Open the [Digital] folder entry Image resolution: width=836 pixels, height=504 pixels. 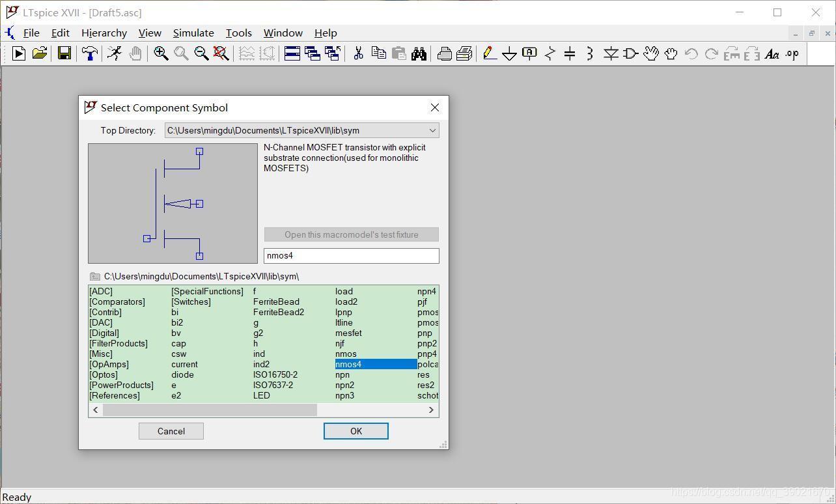104,333
